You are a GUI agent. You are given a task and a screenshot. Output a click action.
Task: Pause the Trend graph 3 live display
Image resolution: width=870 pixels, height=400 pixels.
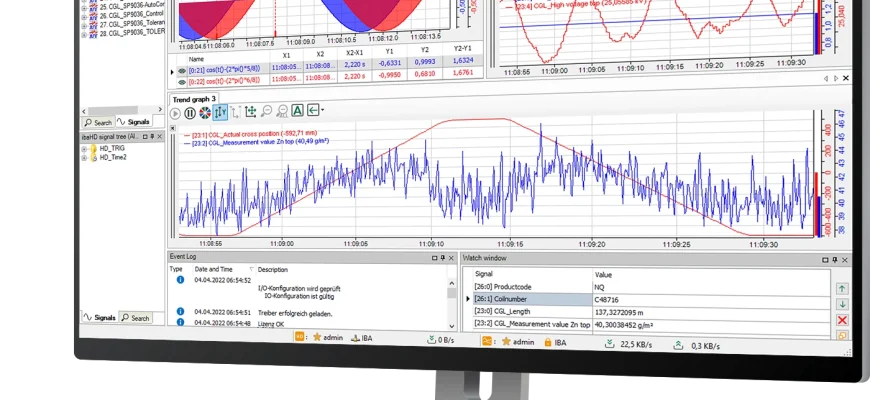(190, 113)
